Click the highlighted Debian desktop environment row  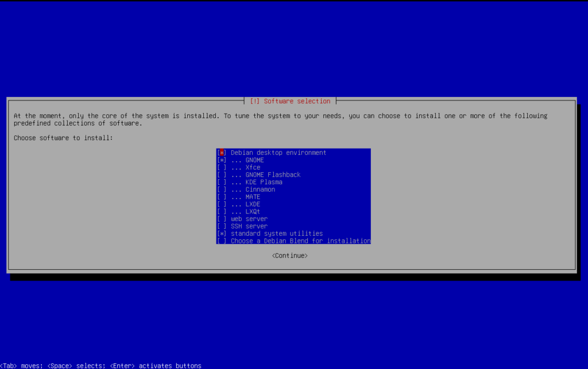point(270,153)
